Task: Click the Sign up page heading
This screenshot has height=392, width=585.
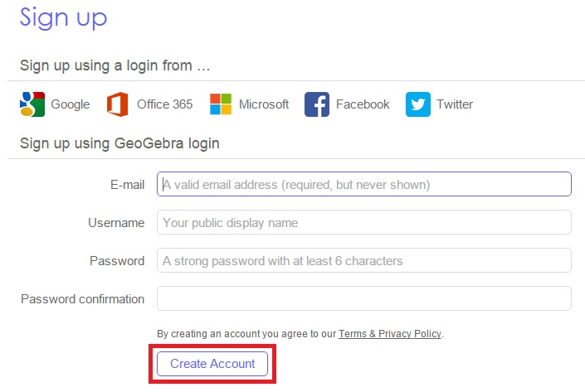Action: [63, 18]
